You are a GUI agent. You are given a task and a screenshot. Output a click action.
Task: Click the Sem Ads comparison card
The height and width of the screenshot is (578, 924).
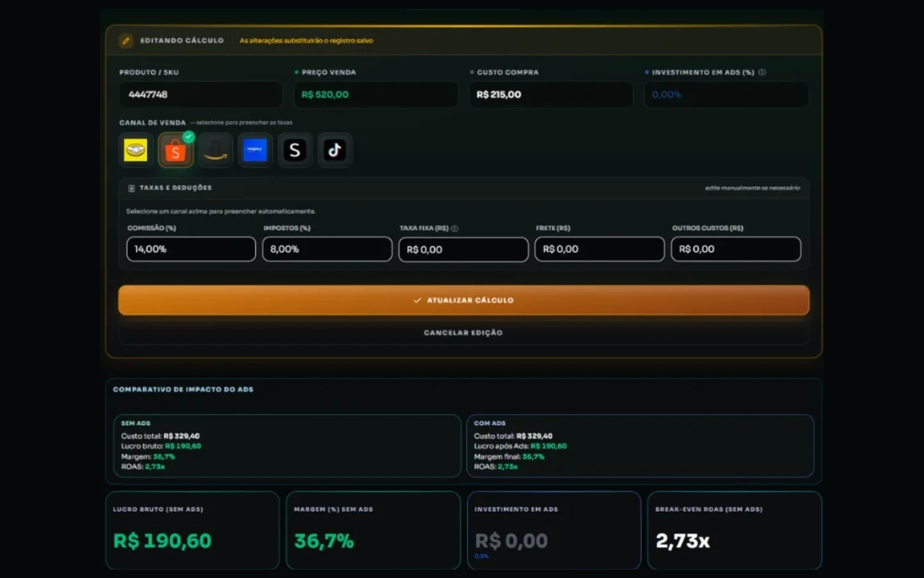pyautogui.click(x=287, y=446)
